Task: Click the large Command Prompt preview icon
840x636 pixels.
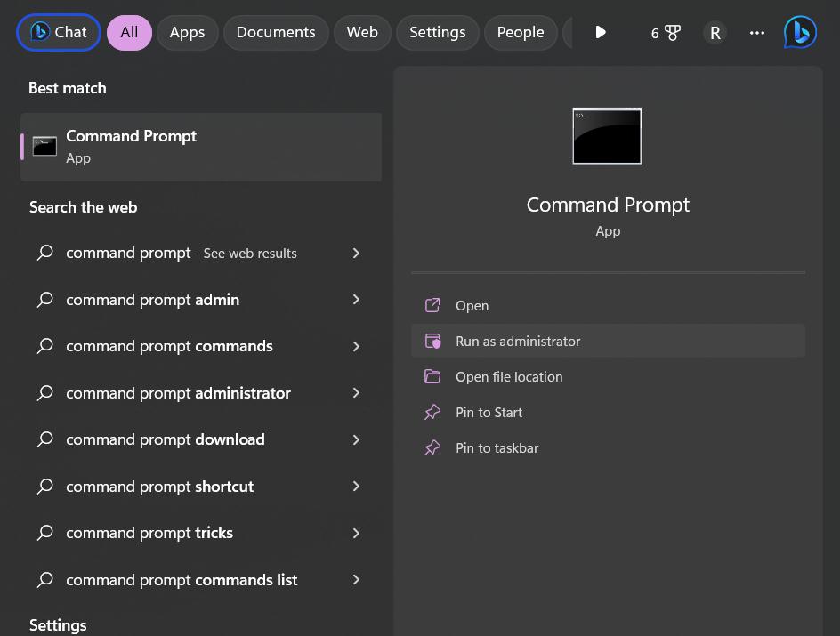Action: tap(607, 136)
